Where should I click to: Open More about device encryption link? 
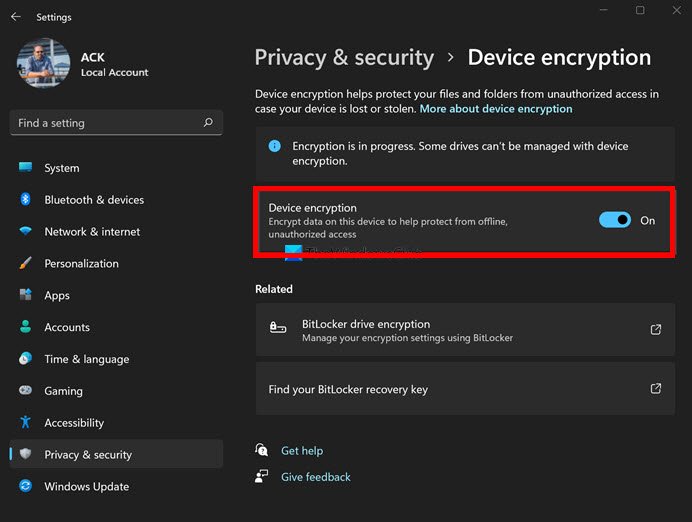coord(496,109)
